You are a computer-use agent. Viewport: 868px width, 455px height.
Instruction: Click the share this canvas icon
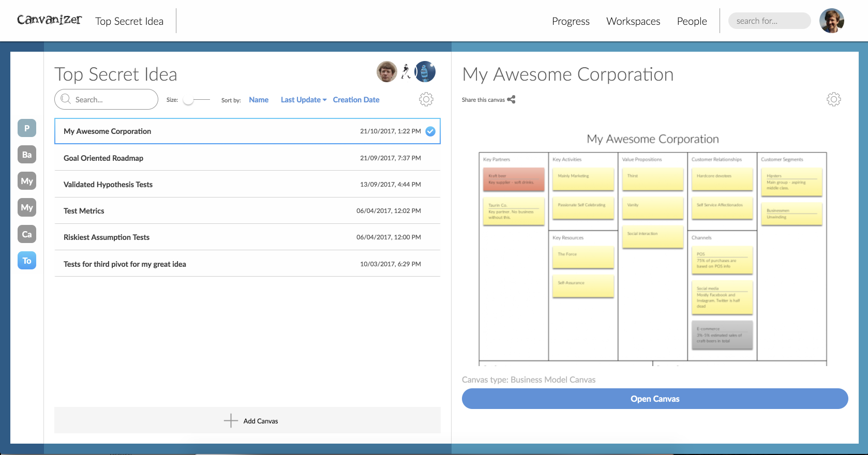click(511, 100)
